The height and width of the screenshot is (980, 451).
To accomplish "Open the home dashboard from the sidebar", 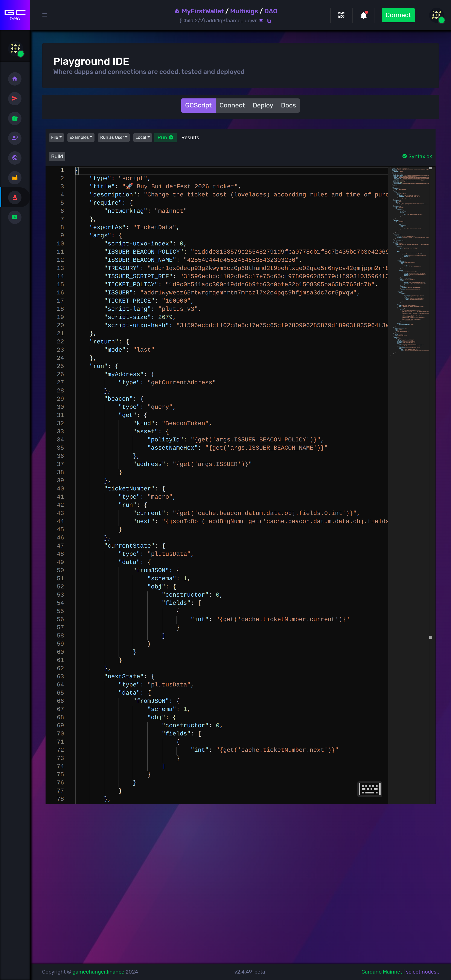I will click(x=15, y=79).
